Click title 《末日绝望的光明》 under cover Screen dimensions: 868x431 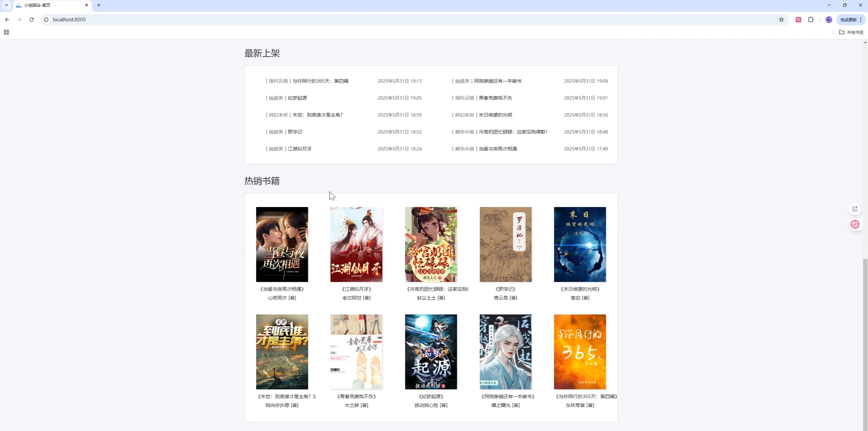click(580, 289)
